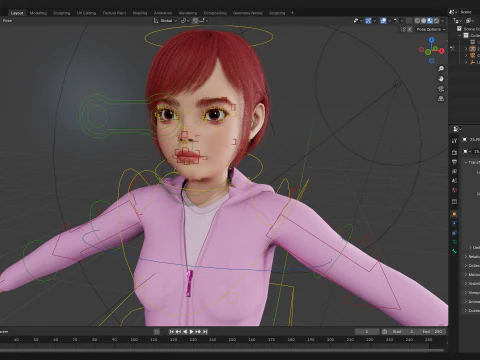Open the Bone properties tab

pos(454,251)
